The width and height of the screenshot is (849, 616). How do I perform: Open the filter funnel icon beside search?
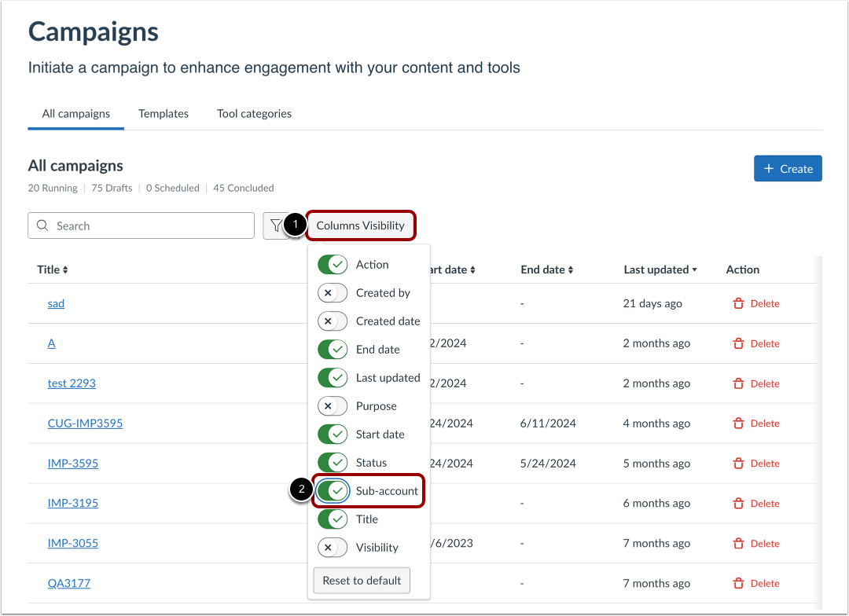coord(277,225)
